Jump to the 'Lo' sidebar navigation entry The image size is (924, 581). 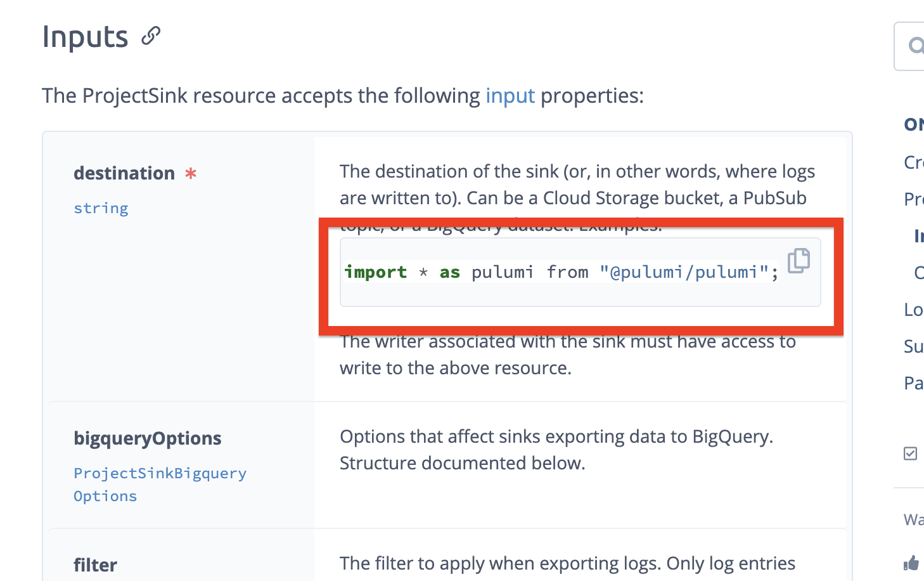pyautogui.click(x=914, y=310)
